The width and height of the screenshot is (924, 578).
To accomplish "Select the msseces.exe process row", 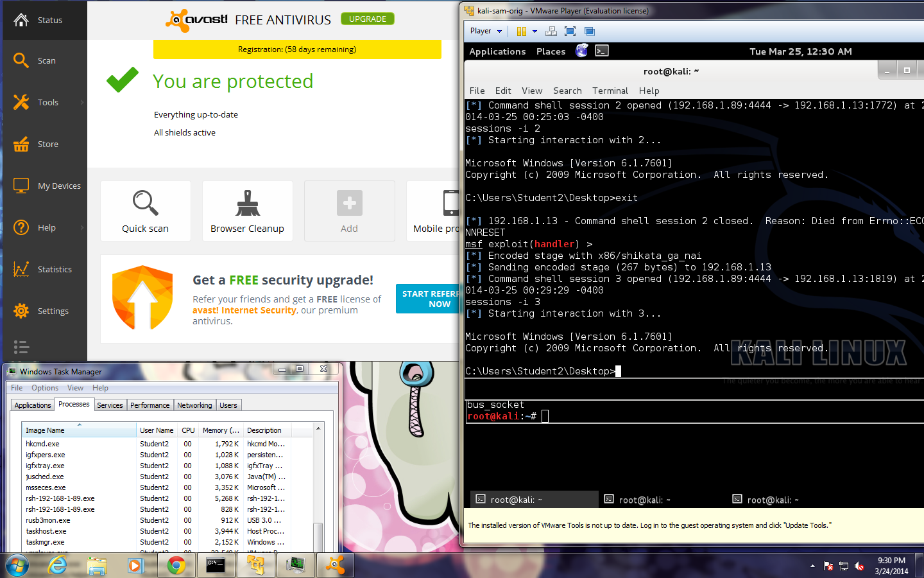I will click(x=155, y=487).
